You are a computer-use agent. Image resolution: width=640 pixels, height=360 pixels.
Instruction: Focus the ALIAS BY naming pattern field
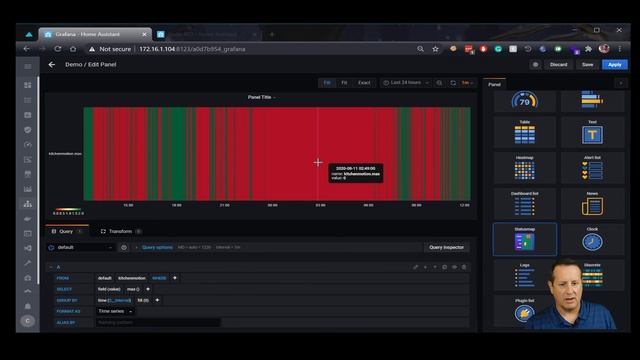coord(158,322)
